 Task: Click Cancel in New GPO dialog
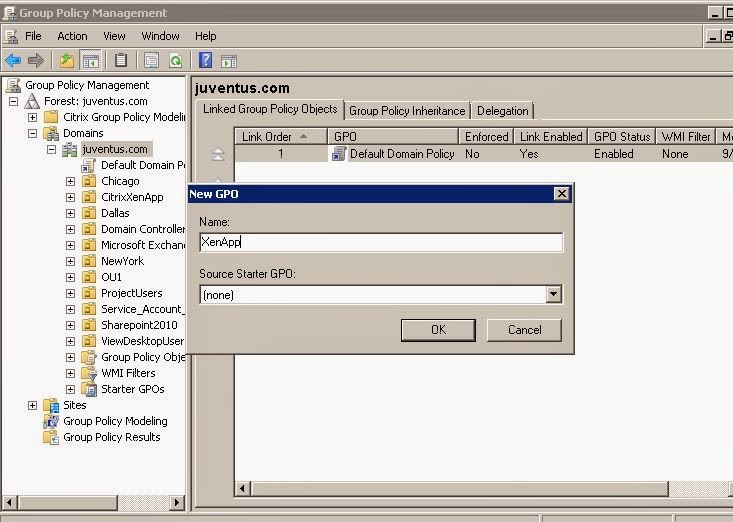[525, 330]
